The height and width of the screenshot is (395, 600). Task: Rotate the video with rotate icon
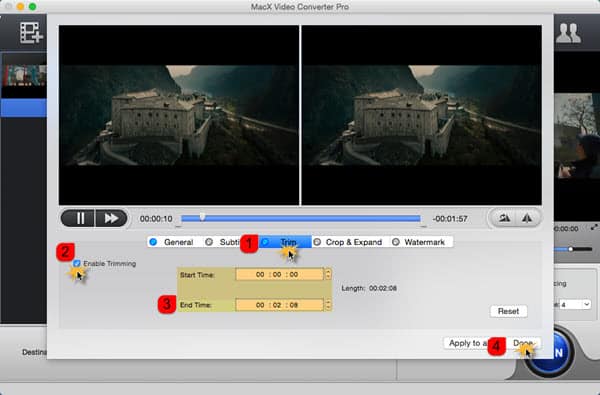coord(504,218)
